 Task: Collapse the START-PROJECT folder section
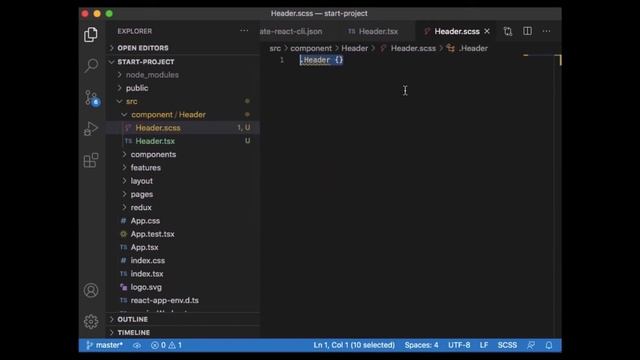tap(182, 62)
